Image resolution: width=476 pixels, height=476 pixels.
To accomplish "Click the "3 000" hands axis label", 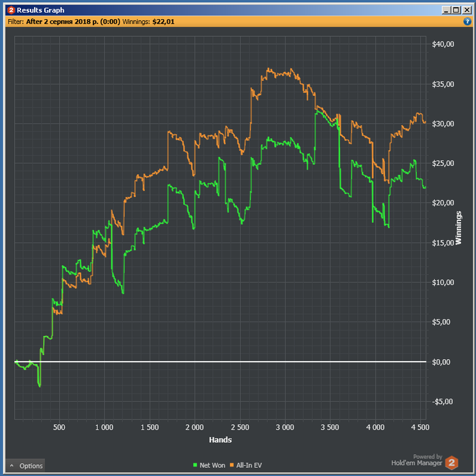I will point(285,428).
